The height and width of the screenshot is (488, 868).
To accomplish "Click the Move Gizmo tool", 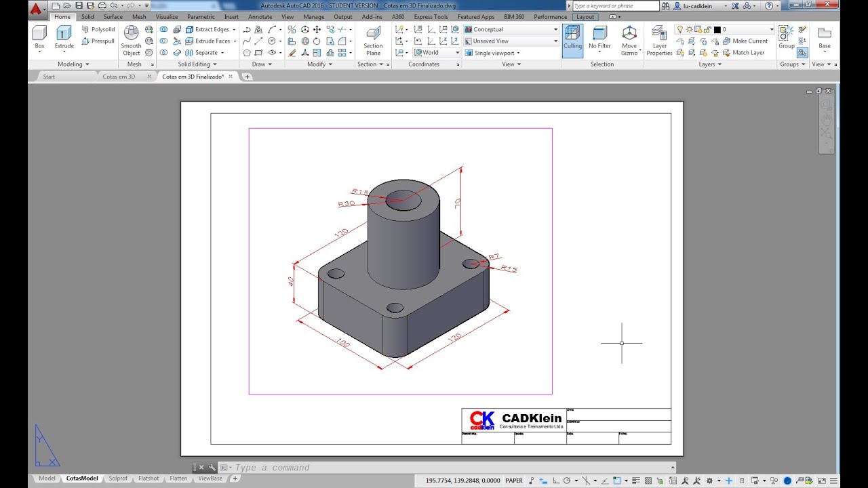I will coord(629,41).
